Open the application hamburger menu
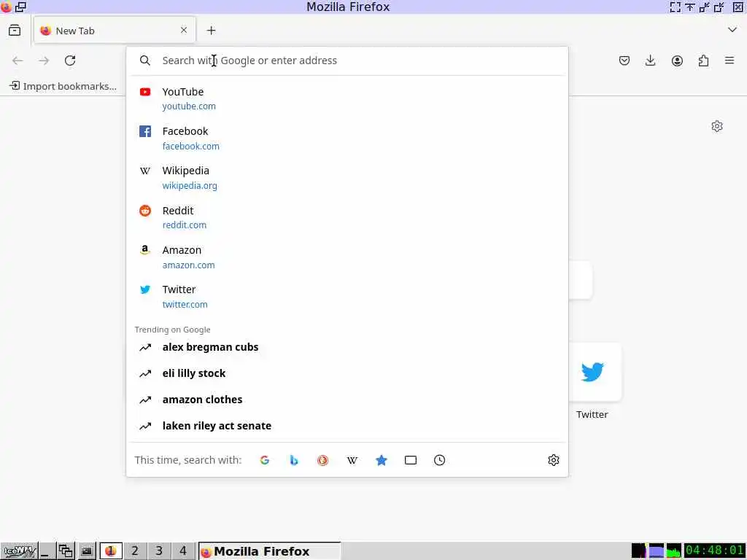Image resolution: width=747 pixels, height=560 pixels. click(x=729, y=61)
